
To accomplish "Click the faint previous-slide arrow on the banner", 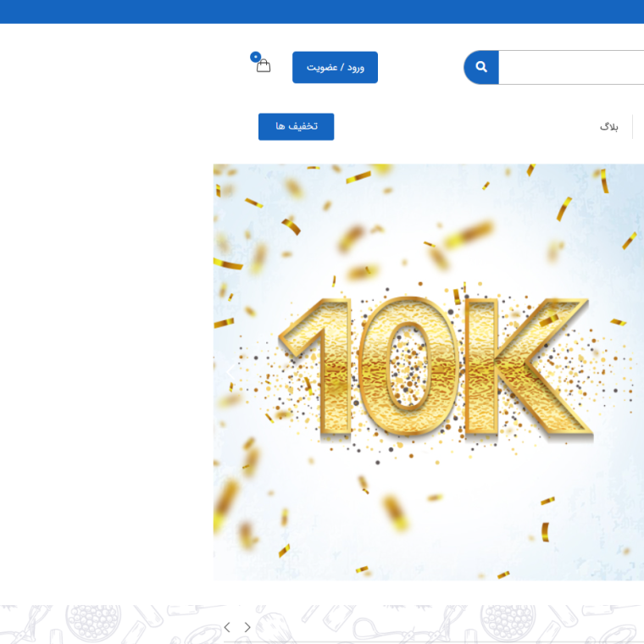I will (x=230, y=372).
